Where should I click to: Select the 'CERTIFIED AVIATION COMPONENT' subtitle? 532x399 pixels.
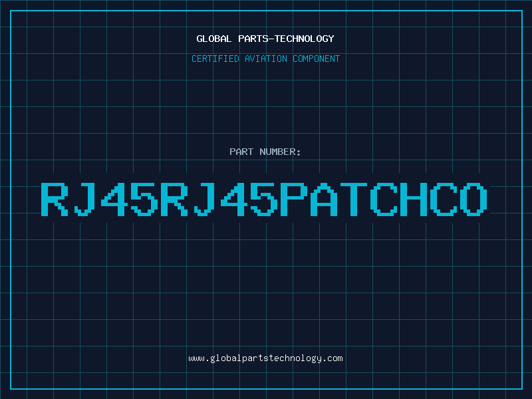click(265, 59)
